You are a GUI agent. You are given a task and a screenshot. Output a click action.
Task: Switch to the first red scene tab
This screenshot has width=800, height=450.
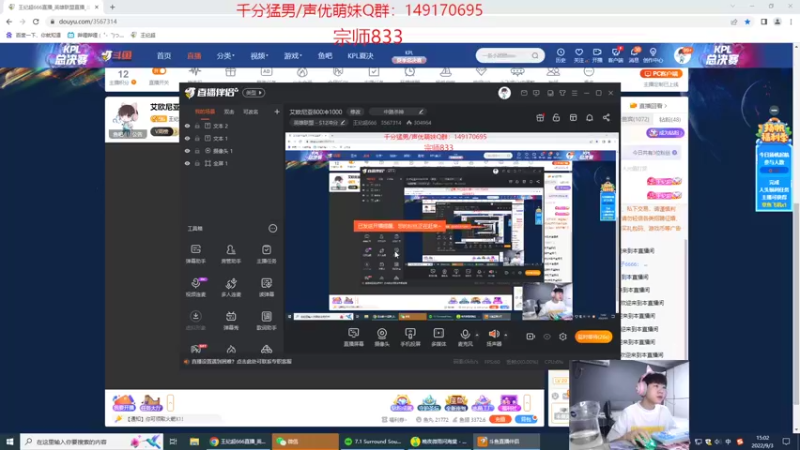205,112
